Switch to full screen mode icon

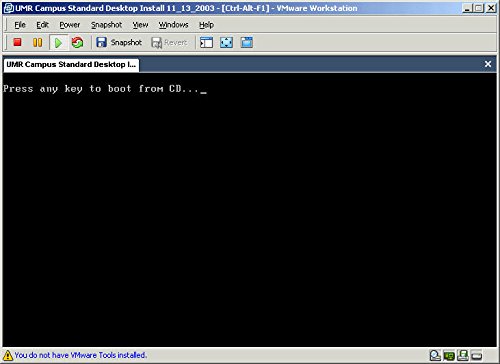point(226,43)
